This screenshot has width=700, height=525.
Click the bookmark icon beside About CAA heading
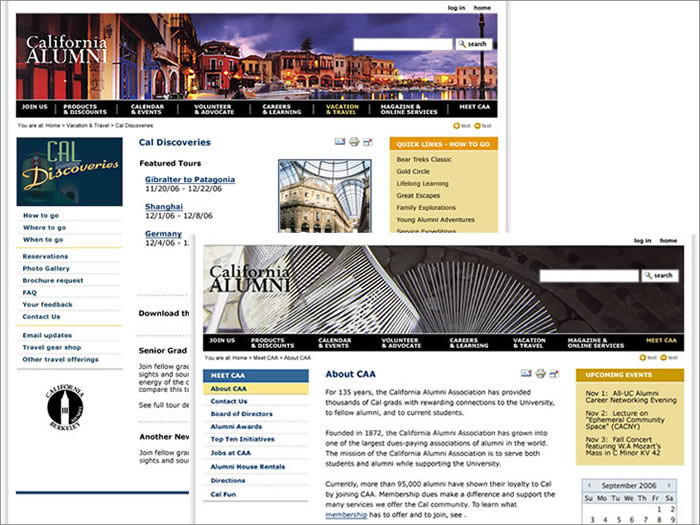[554, 374]
